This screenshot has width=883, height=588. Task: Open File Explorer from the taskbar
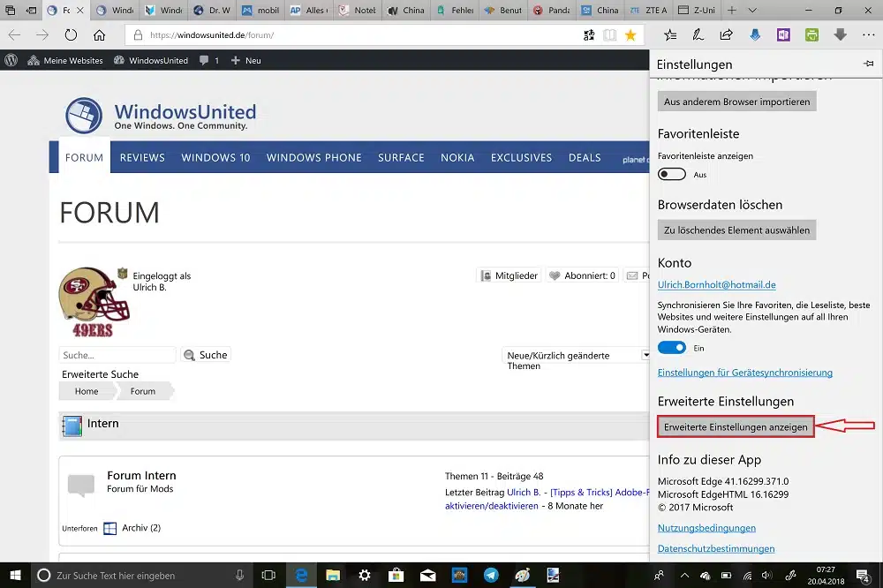tap(333, 575)
